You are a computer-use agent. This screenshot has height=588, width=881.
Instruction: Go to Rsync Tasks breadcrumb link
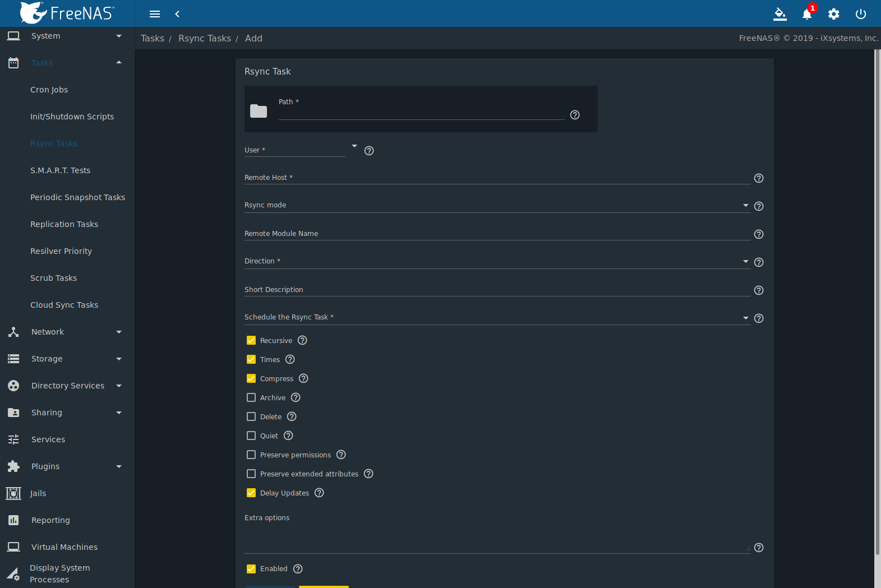click(x=205, y=38)
